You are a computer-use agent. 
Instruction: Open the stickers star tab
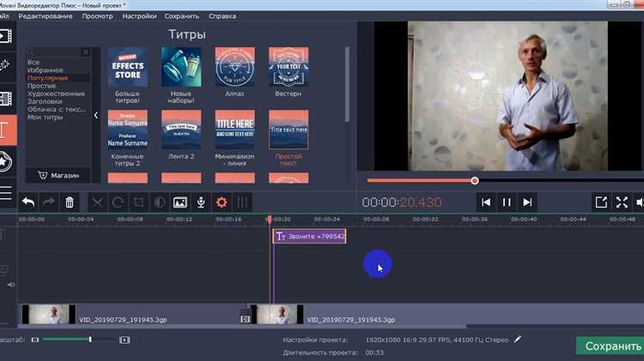(x=5, y=161)
